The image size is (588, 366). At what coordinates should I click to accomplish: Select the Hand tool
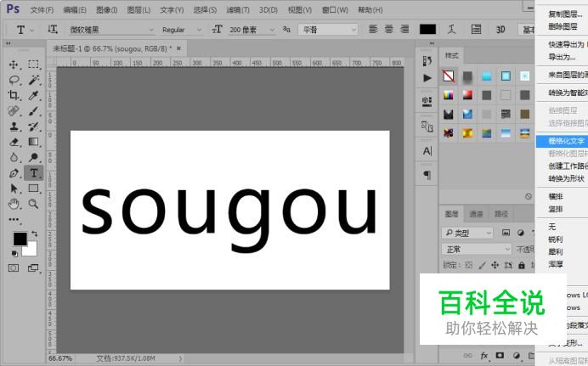(14, 204)
